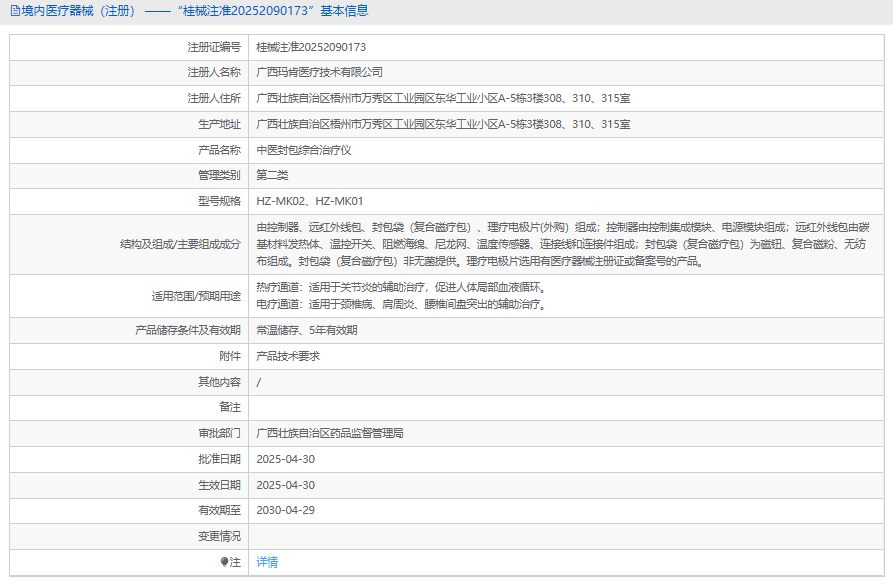Viewport: 893px width, 584px height.
Task: Click the 型号规格 label
Action: (x=219, y=201)
